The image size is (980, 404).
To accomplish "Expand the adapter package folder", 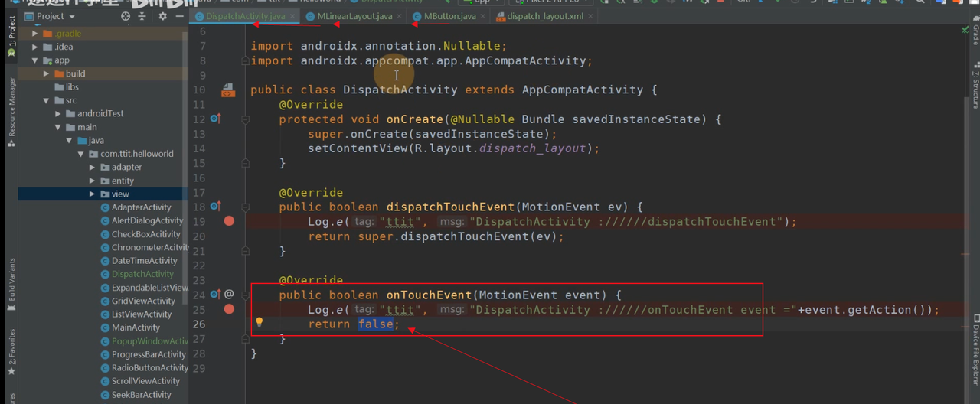I will 93,167.
